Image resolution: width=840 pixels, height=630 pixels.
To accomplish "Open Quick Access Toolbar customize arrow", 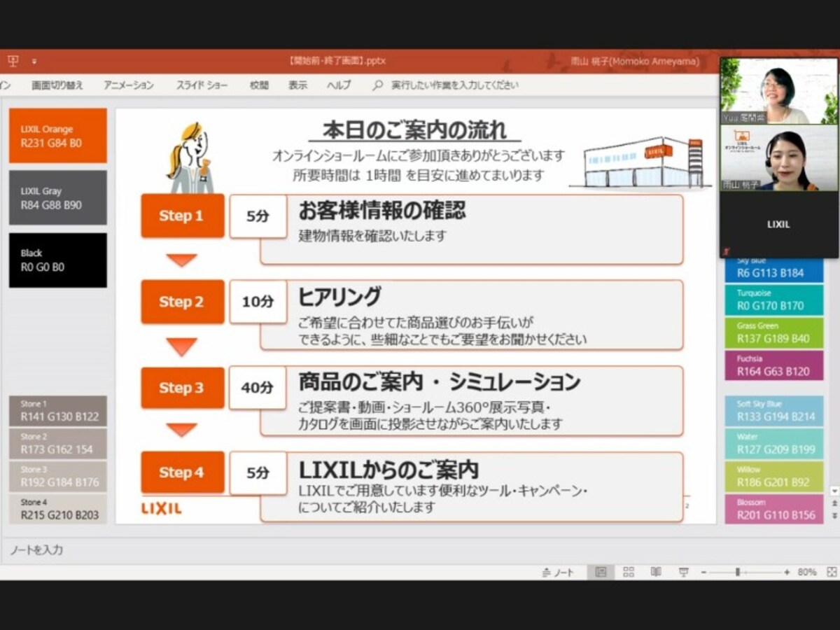I will coord(34,62).
